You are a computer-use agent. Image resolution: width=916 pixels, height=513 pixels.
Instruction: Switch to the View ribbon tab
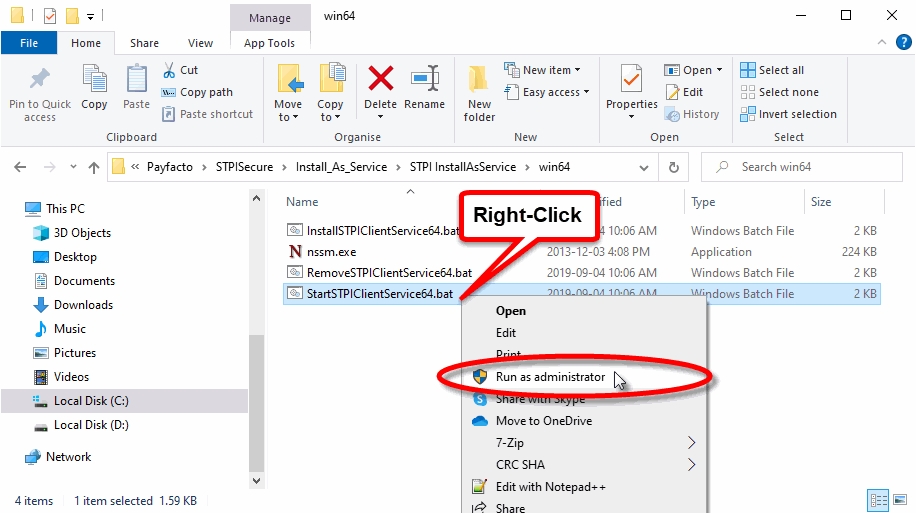tap(200, 43)
